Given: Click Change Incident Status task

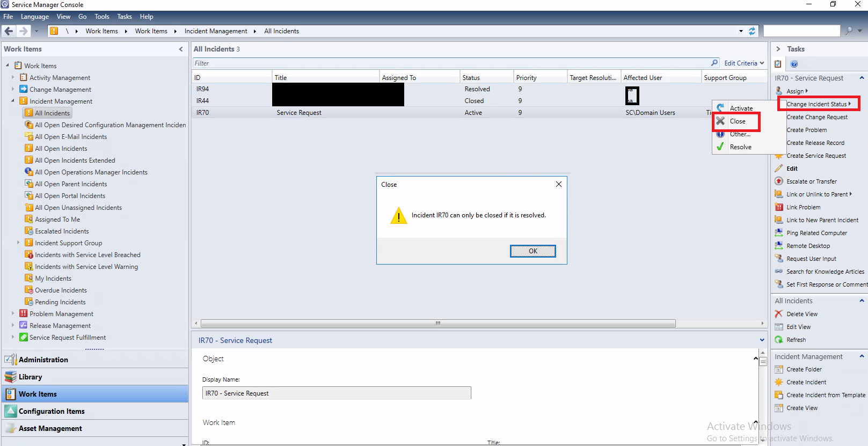Looking at the screenshot, I should coord(818,104).
